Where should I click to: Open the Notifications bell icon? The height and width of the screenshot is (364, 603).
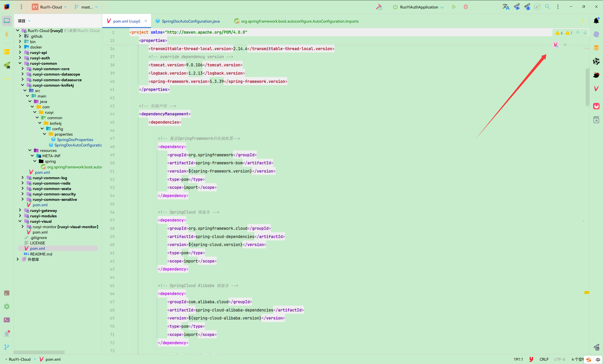click(596, 20)
